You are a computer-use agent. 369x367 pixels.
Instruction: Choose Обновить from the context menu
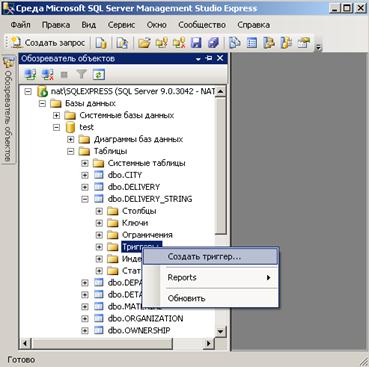tap(211, 298)
